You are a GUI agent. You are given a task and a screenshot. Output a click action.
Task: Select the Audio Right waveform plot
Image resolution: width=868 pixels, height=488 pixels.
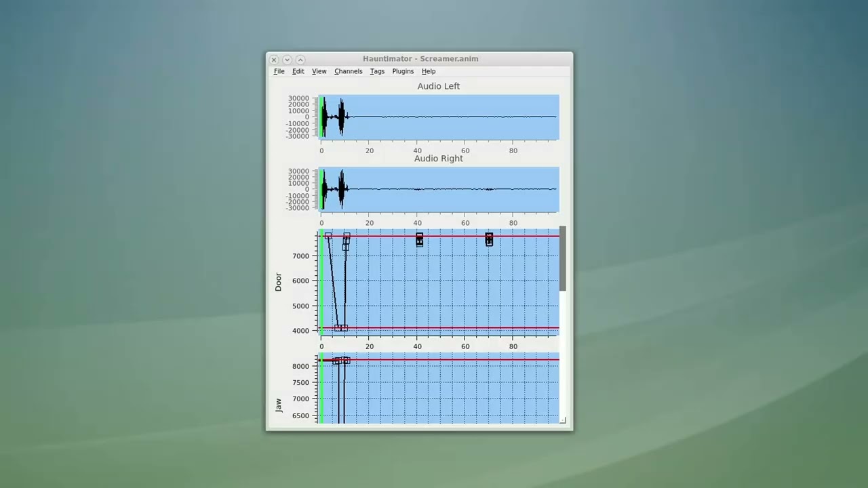tap(439, 190)
